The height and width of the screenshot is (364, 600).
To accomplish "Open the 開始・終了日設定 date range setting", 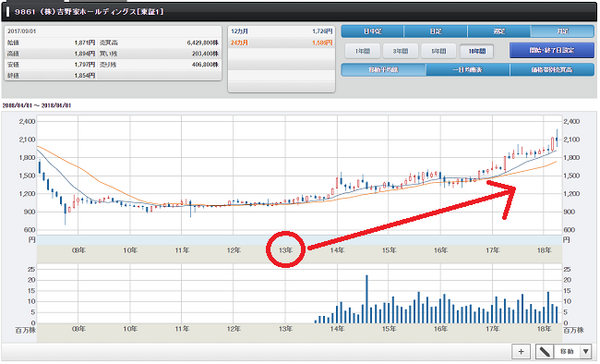I will pyautogui.click(x=551, y=50).
